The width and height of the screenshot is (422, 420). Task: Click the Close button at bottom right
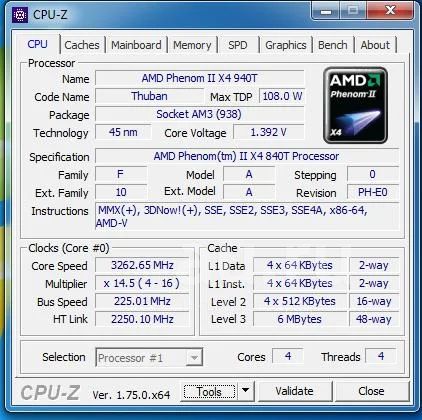(371, 391)
